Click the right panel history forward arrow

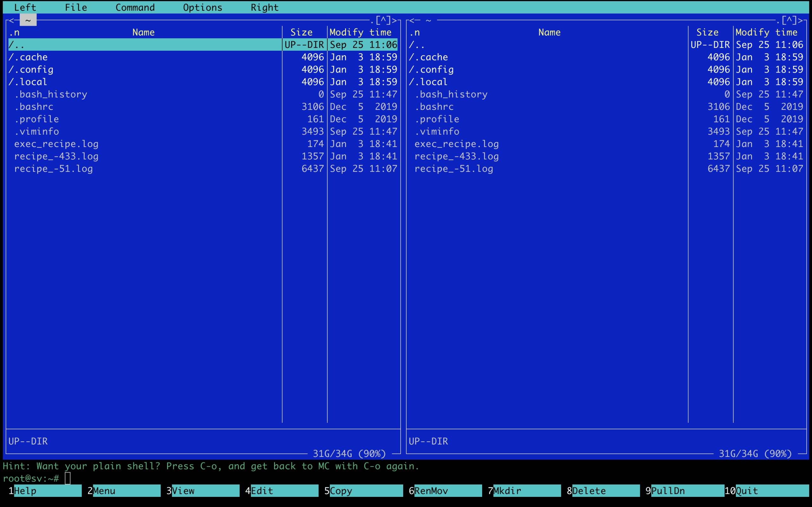coord(801,21)
